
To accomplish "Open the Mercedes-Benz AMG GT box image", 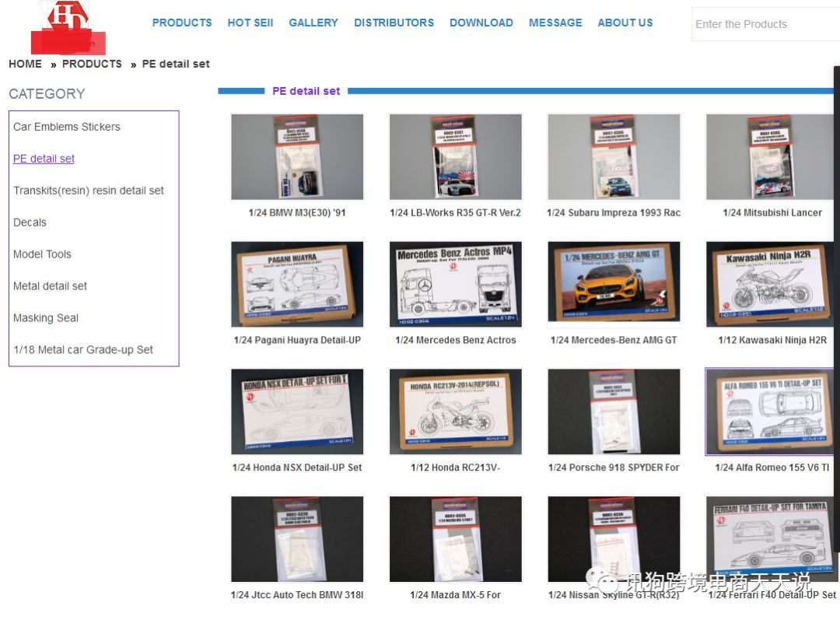I will pyautogui.click(x=614, y=284).
